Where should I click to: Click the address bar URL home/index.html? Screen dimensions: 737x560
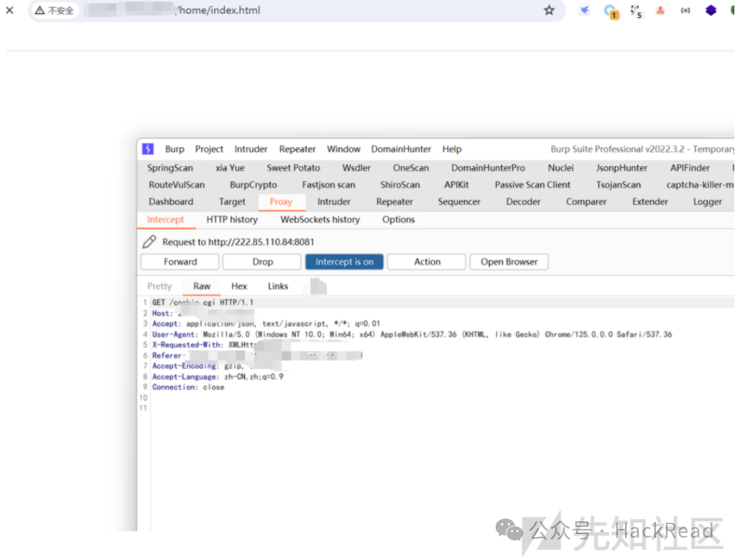coord(218,10)
